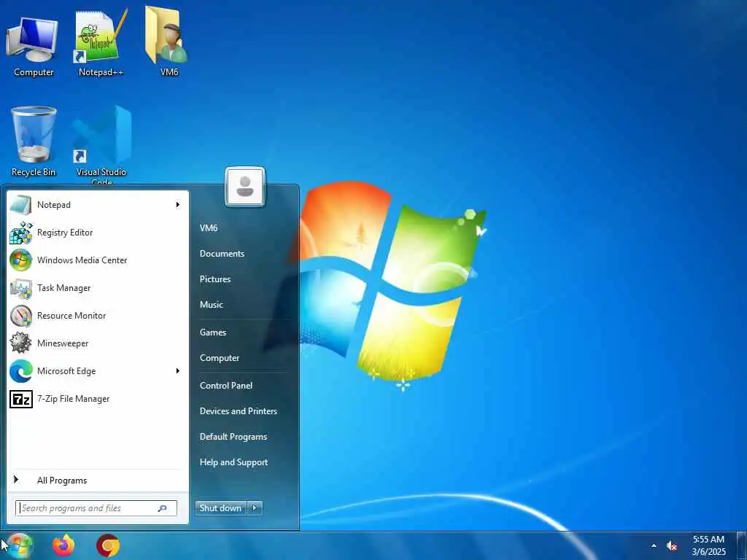Launch 7-Zip File Manager icon
This screenshot has height=560, width=747.
[x=21, y=399]
